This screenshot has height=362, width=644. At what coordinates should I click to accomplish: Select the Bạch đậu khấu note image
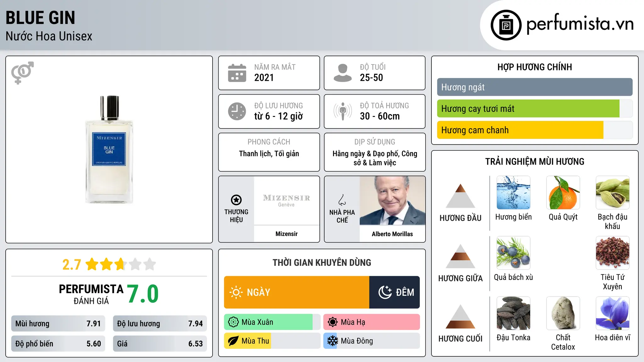click(x=613, y=193)
